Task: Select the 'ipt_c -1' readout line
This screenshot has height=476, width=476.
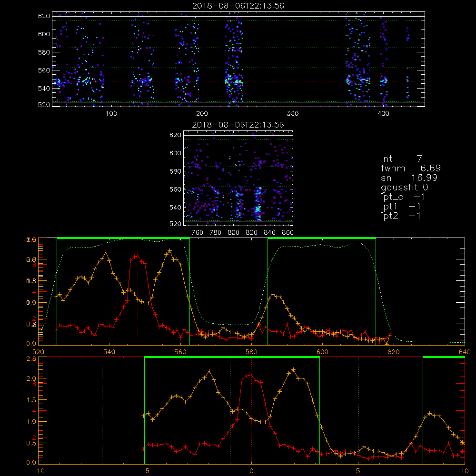Action: point(403,197)
